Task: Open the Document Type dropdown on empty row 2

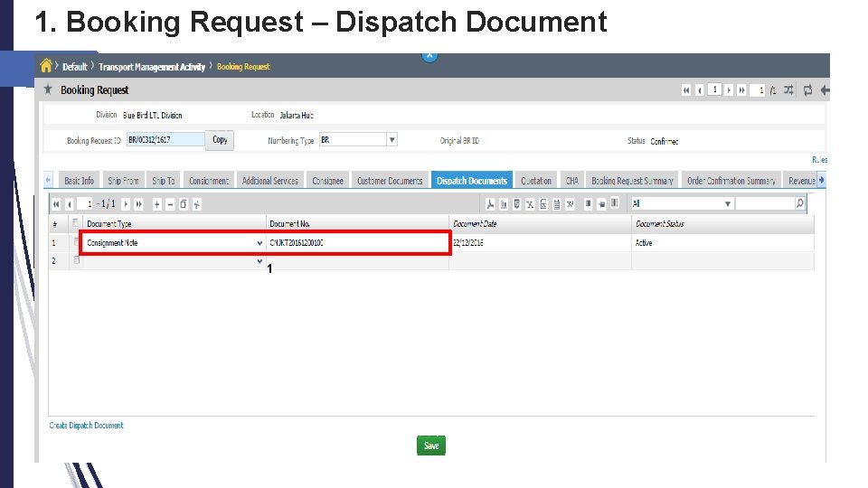Action: click(259, 261)
